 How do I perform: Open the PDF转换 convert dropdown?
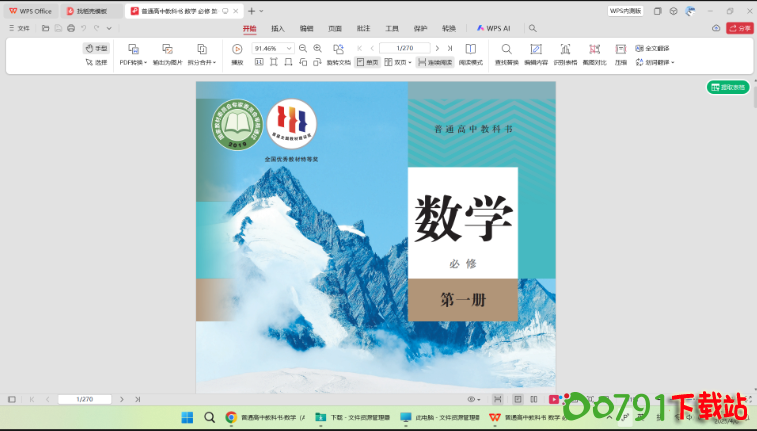pos(133,62)
